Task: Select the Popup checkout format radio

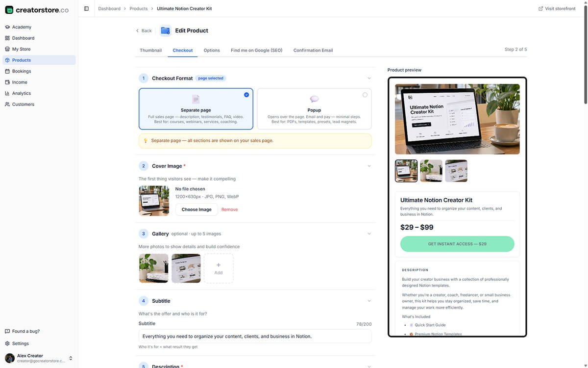Action: point(365,95)
